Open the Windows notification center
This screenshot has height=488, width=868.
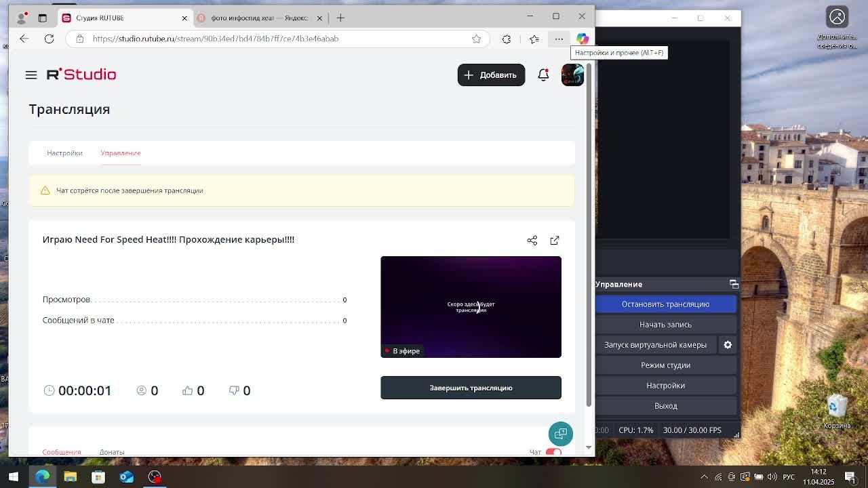(850, 476)
